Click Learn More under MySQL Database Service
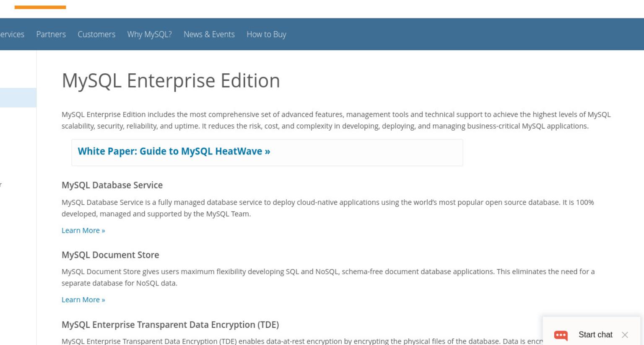 83,230
